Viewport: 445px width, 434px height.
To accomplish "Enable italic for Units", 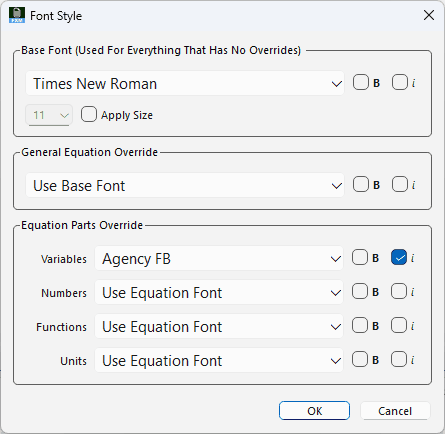I will point(399,359).
